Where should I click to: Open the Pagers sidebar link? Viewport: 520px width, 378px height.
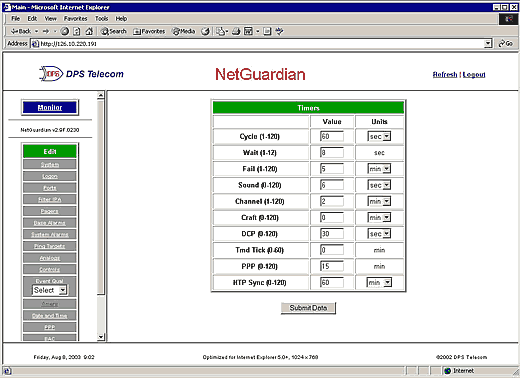tap(50, 211)
